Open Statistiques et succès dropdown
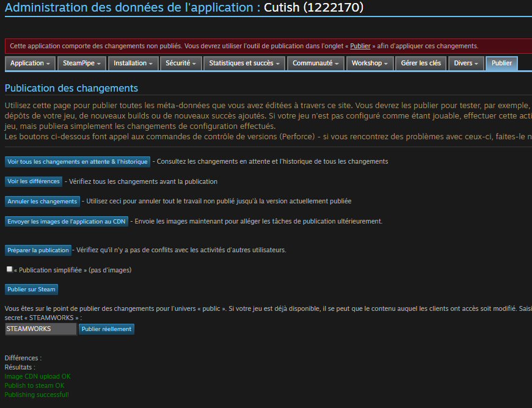532x408 pixels. coord(244,64)
